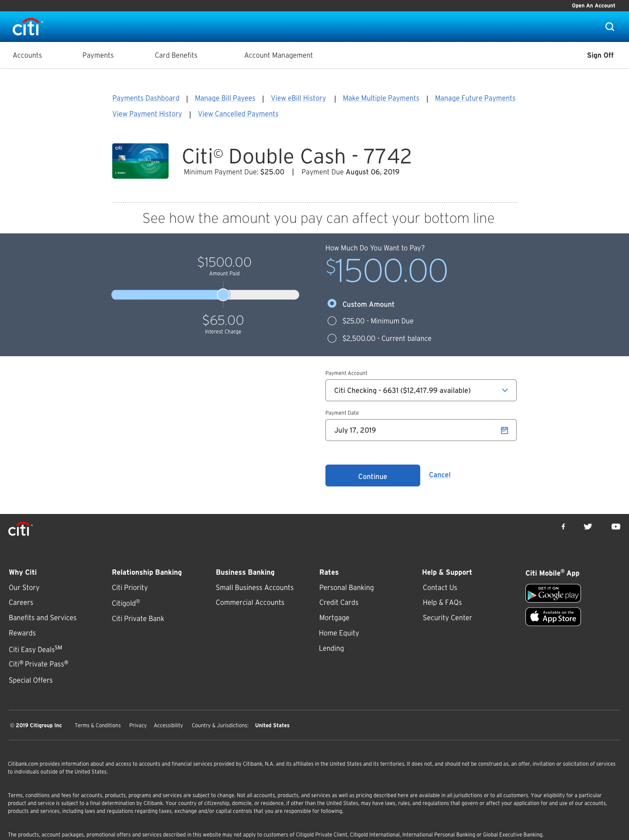Open Benefits and Services footer link
The width and height of the screenshot is (629, 840).
(x=42, y=618)
